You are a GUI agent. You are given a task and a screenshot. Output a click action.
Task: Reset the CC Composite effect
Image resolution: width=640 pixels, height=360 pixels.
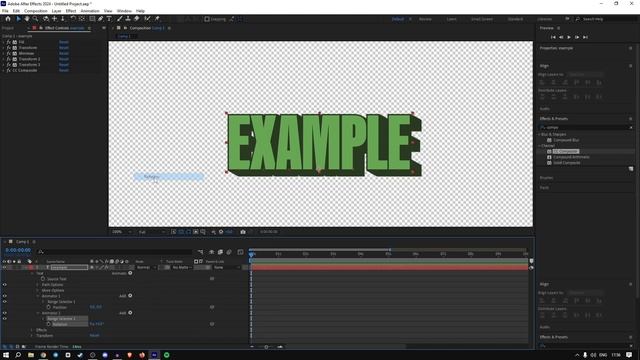coord(64,70)
